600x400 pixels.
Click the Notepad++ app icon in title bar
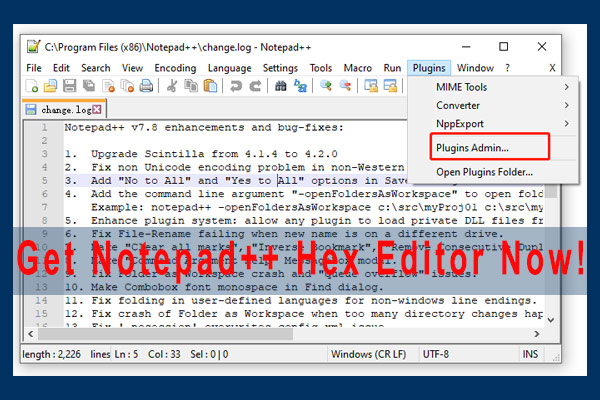33,47
